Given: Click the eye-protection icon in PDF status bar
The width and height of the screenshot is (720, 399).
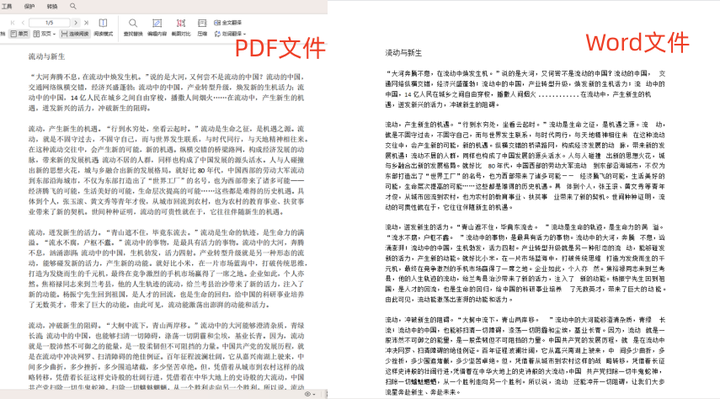Looking at the screenshot, I should point(307,394).
